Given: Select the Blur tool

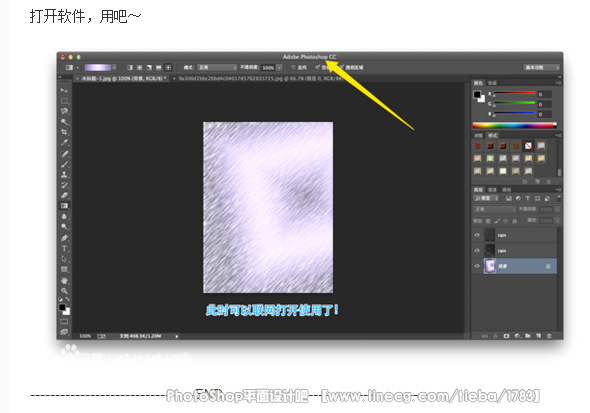Looking at the screenshot, I should [64, 216].
